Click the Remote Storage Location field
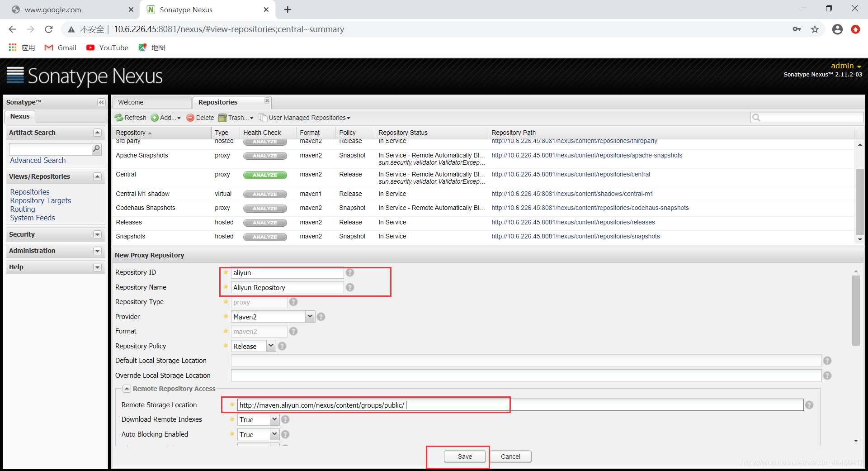868x471 pixels. click(520, 405)
